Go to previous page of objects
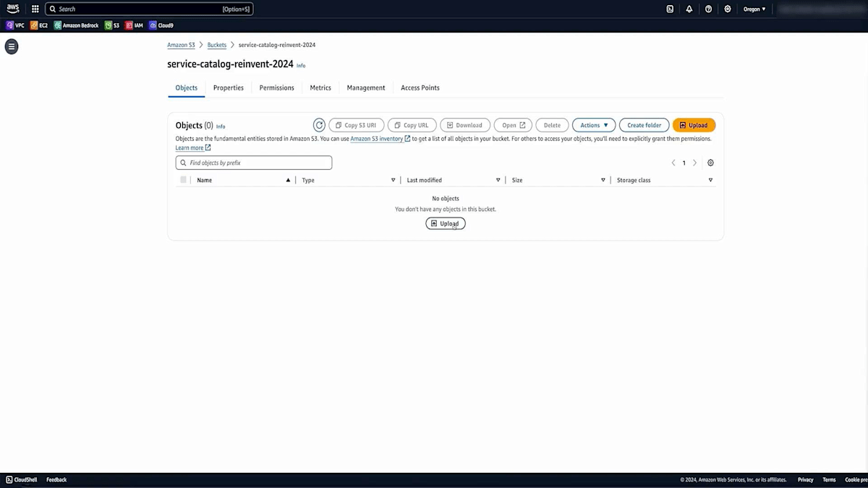 coord(673,163)
